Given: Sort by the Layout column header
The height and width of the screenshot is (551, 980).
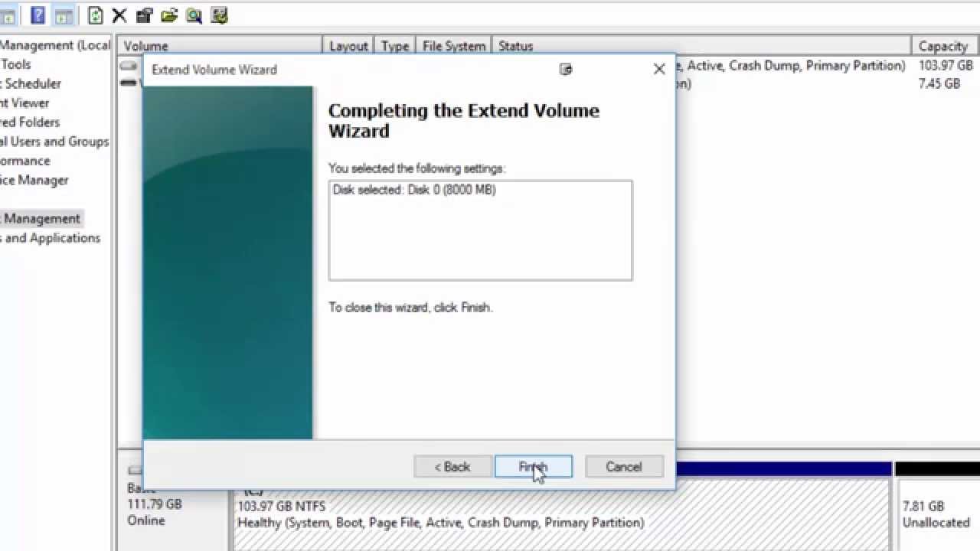Looking at the screenshot, I should (348, 46).
